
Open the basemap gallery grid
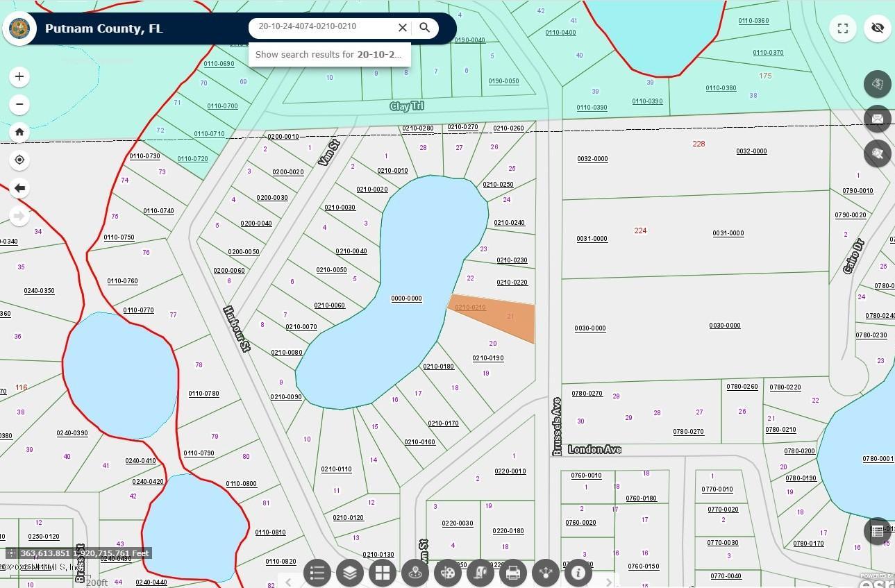tap(382, 573)
